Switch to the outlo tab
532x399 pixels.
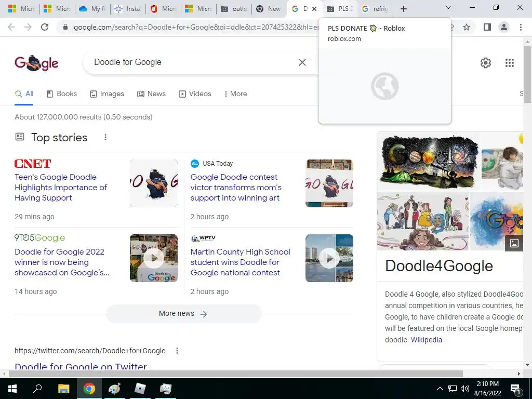(x=234, y=9)
